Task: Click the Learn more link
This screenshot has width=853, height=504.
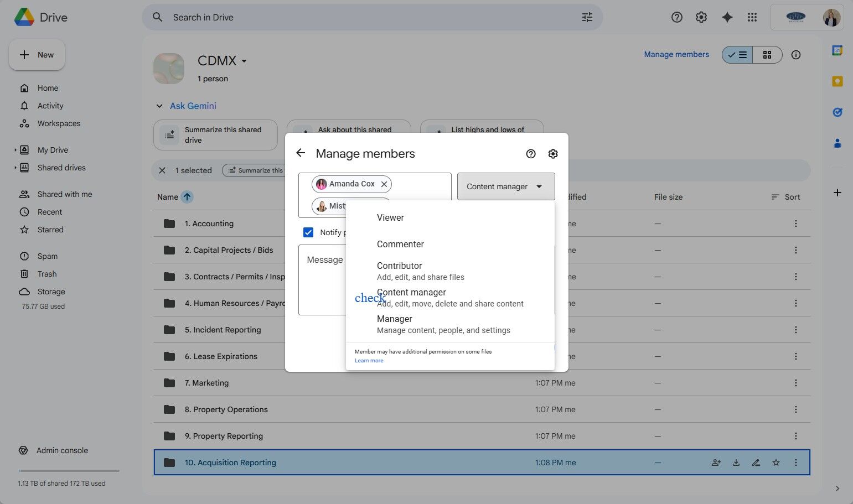Action: pos(369,361)
